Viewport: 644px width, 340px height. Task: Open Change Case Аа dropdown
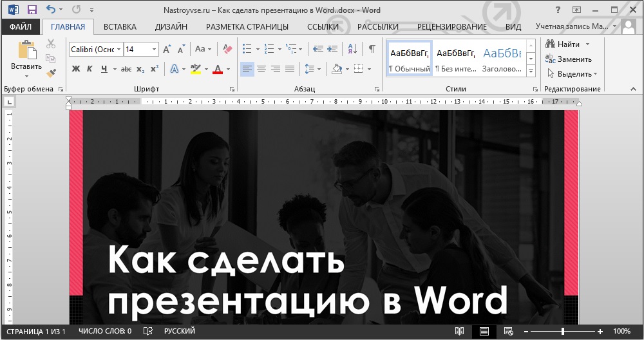click(203, 49)
